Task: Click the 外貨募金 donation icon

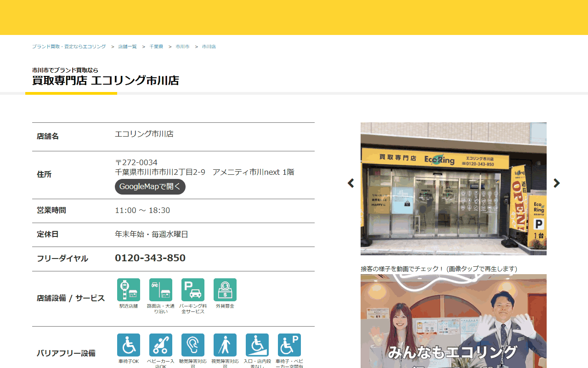Action: coord(225,290)
